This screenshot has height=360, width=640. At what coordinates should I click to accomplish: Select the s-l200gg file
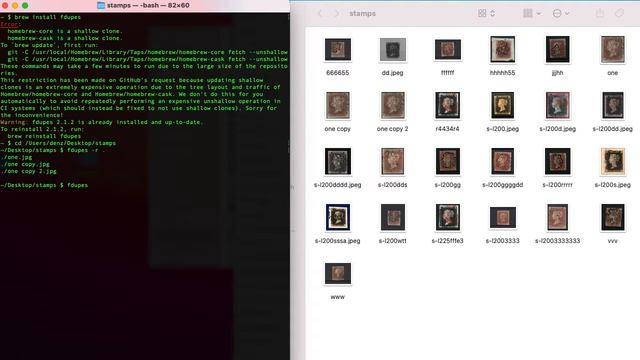pyautogui.click(x=448, y=161)
